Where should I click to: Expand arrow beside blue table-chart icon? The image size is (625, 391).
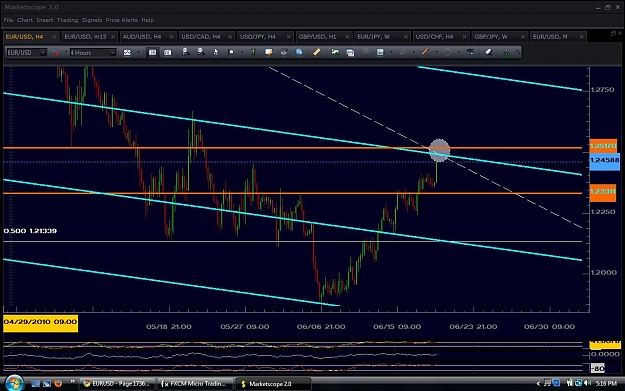coord(391,52)
